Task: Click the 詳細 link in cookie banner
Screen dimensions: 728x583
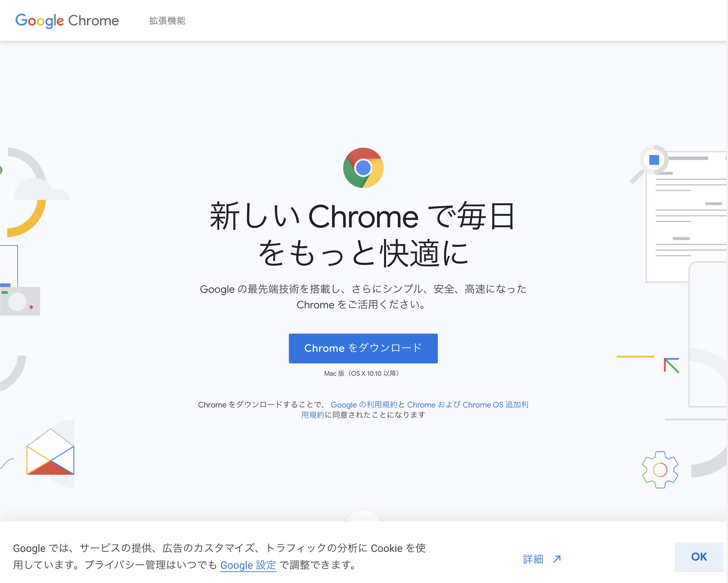Action: tap(533, 559)
